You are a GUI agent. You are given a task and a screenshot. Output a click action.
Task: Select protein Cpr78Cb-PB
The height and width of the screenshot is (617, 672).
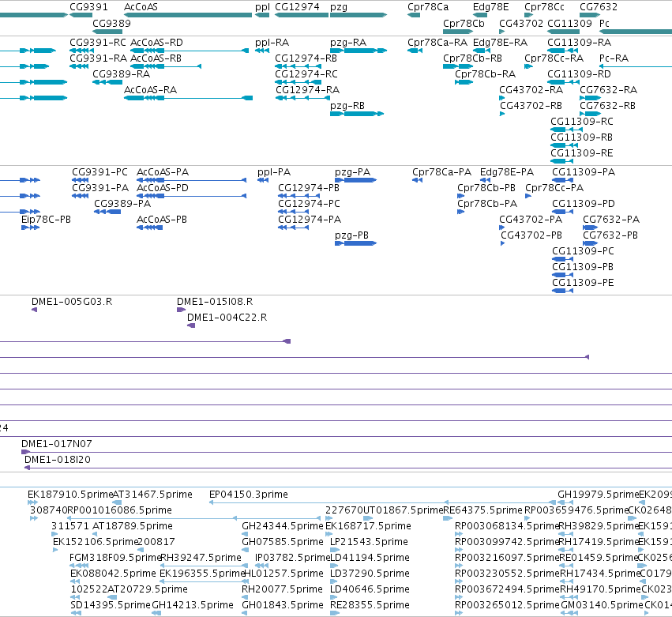pyautogui.click(x=461, y=196)
